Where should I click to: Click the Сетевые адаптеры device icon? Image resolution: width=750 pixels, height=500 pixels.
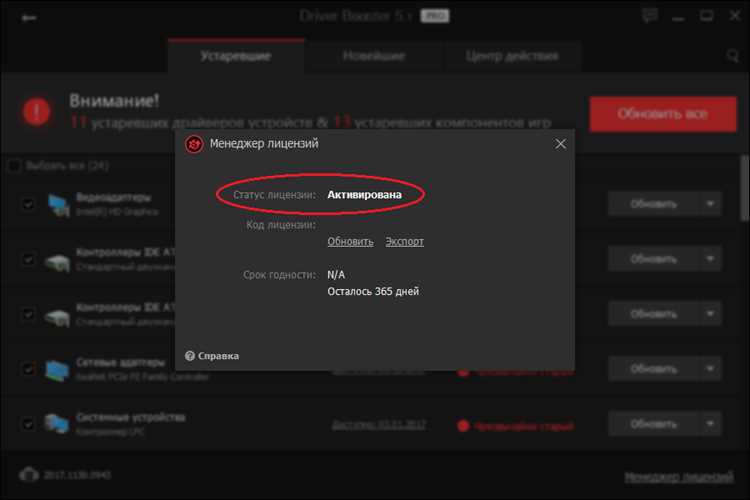(x=57, y=370)
